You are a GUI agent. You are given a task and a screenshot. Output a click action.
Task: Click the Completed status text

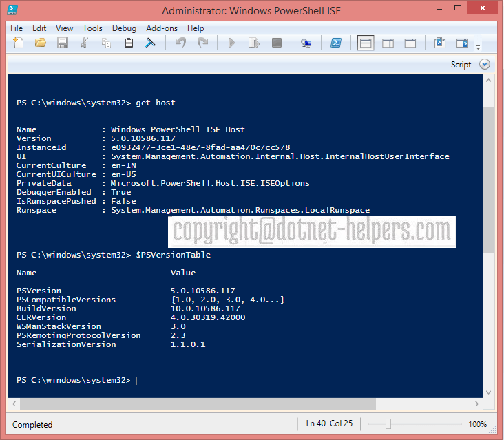click(32, 425)
